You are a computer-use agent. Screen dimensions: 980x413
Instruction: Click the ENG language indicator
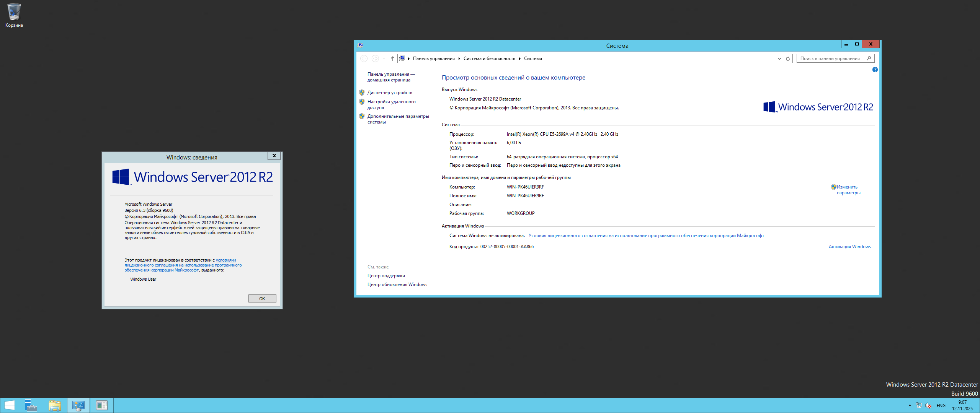tap(941, 405)
